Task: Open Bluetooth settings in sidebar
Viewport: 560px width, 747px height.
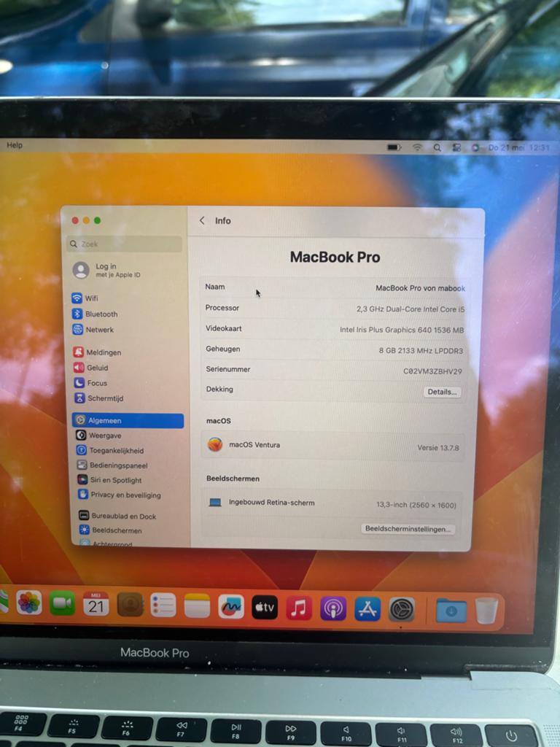Action: tap(95, 314)
